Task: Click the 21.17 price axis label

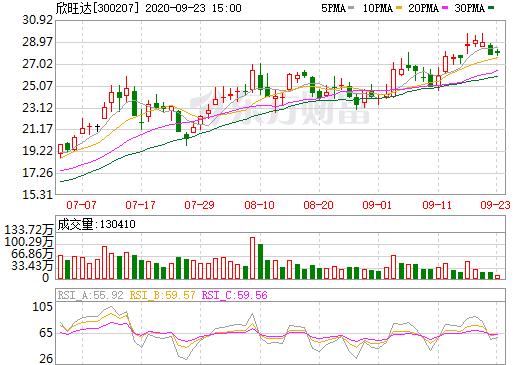Action: pyautogui.click(x=38, y=129)
